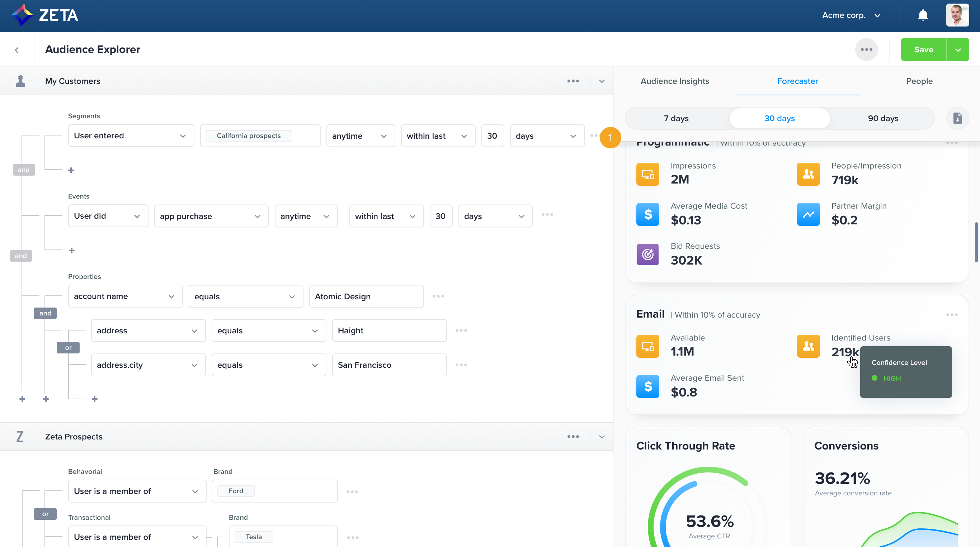Click the Partner Margin chart icon

click(809, 214)
